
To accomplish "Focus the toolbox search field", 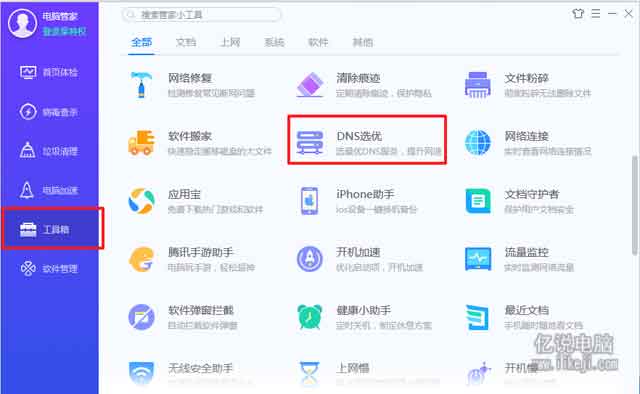I will pyautogui.click(x=202, y=15).
